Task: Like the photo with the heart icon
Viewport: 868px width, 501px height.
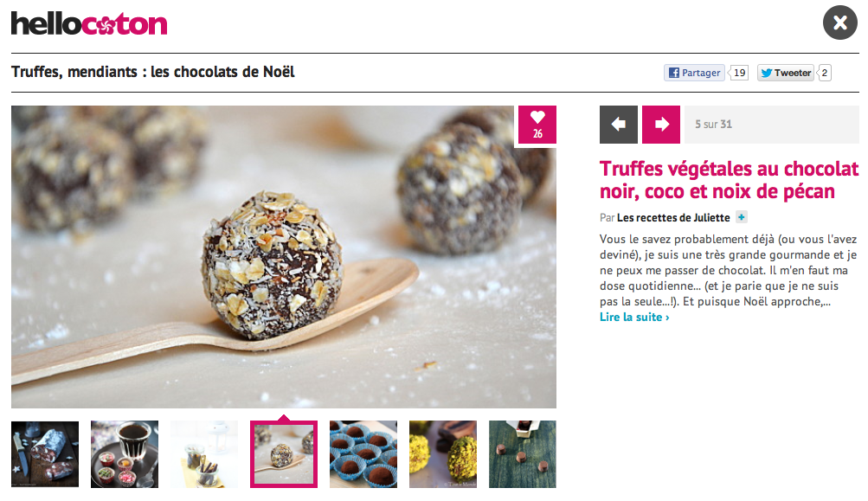Action: pos(537,125)
